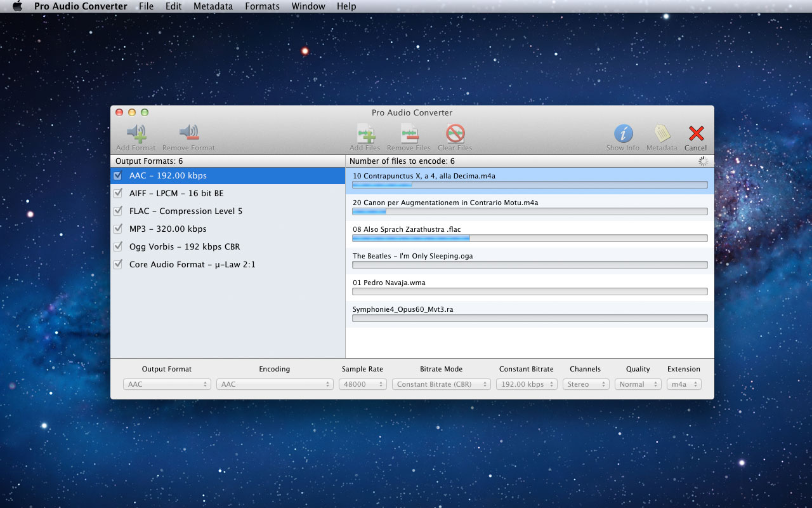
Task: Click the Add Format speaker icon
Action: [x=136, y=133]
